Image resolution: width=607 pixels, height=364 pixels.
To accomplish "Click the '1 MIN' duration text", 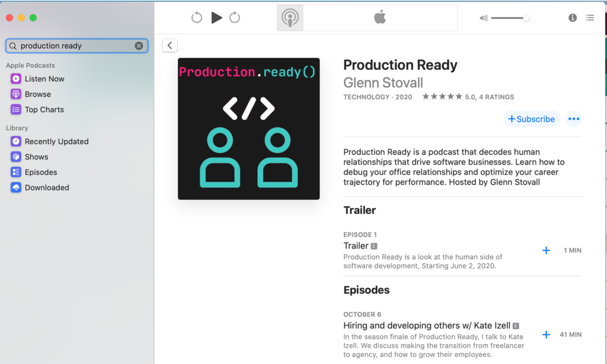I will click(x=573, y=251).
